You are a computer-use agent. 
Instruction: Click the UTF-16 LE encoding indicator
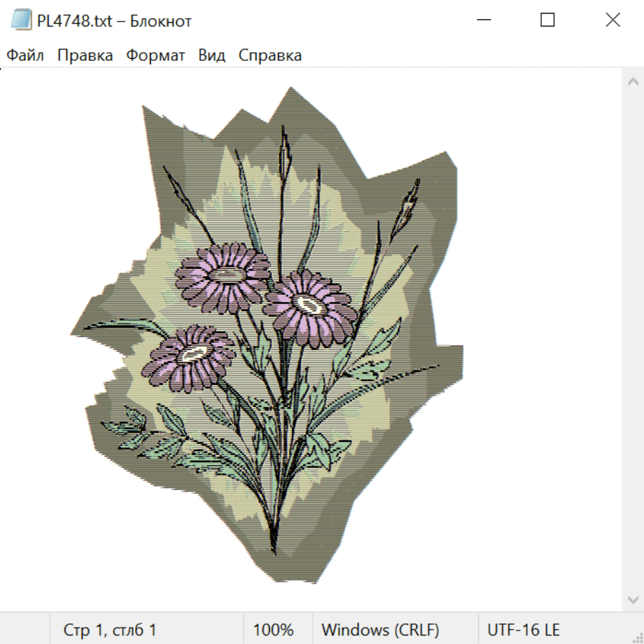(523, 630)
